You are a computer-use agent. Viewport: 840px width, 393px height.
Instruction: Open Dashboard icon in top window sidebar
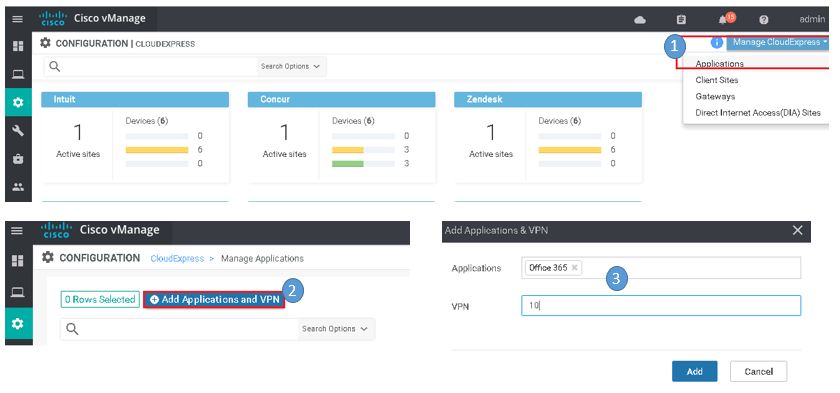pyautogui.click(x=18, y=46)
